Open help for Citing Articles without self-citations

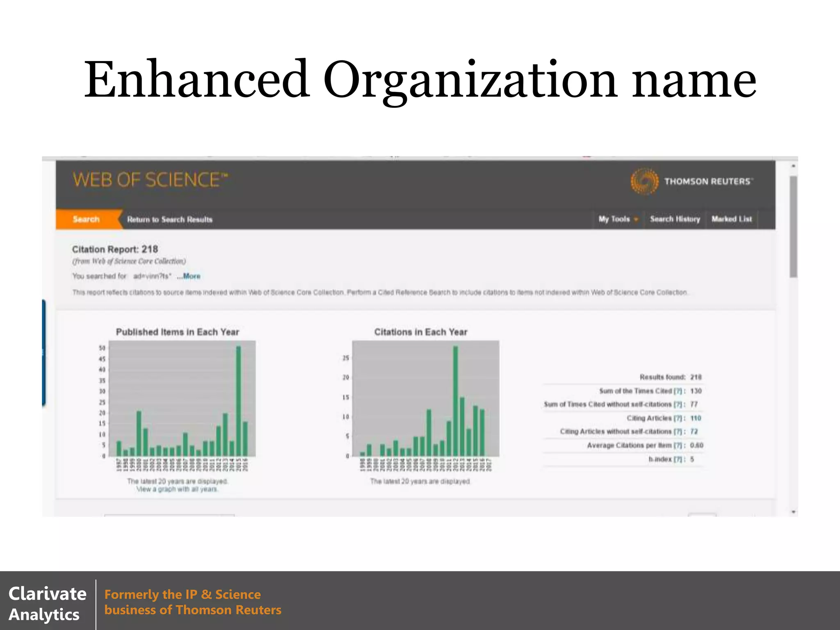[678, 431]
